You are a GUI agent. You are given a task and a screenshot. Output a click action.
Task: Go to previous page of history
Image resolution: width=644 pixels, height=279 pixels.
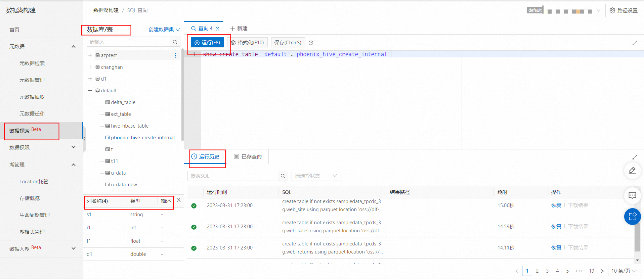517,271
